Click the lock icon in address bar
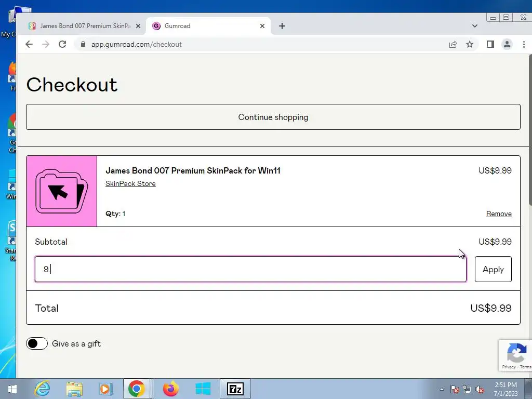Viewport: 532px width, 399px height. [83, 44]
